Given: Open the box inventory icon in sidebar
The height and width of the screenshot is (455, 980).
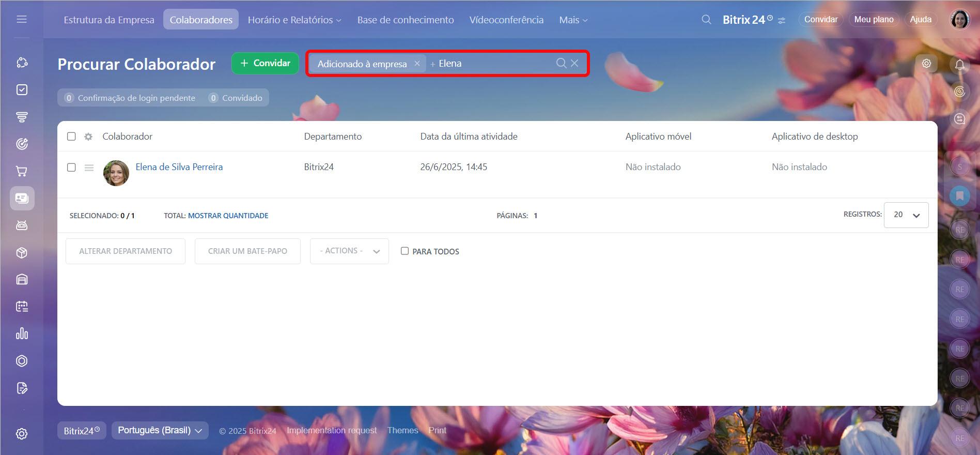Looking at the screenshot, I should pyautogui.click(x=22, y=252).
